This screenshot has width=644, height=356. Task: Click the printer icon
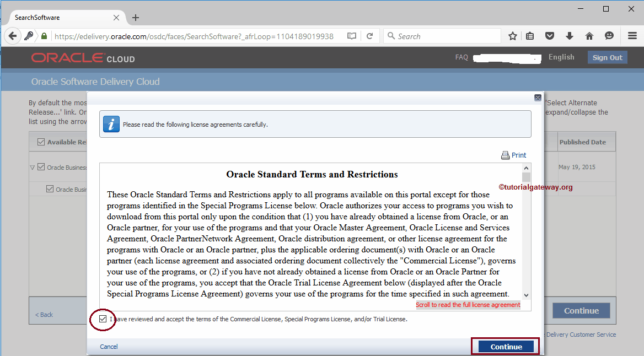505,155
